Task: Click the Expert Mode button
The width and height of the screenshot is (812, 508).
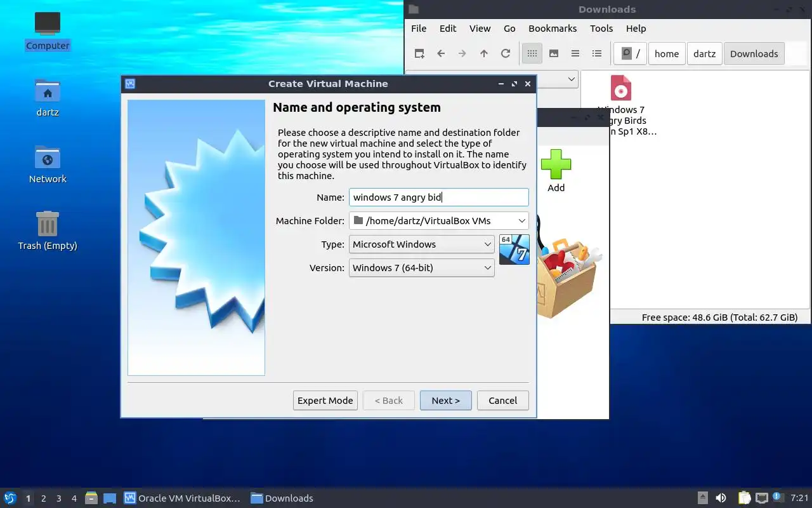Action: point(325,400)
